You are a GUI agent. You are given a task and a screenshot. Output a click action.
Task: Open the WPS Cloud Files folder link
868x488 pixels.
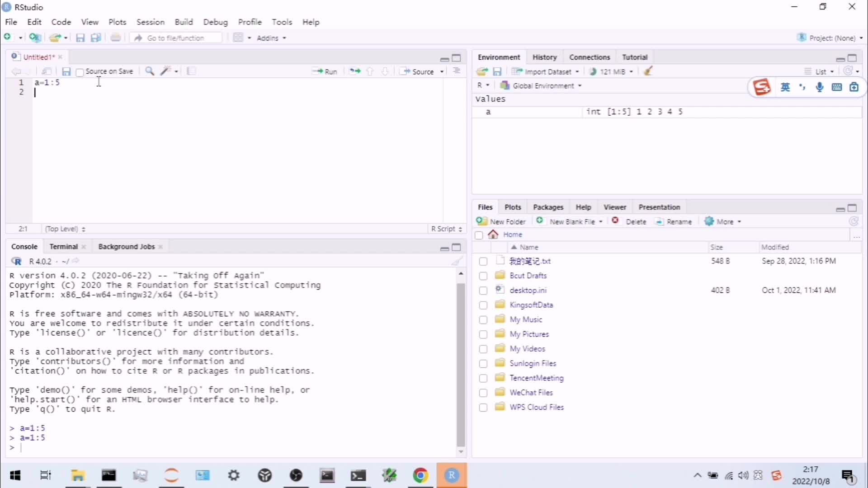(x=537, y=407)
